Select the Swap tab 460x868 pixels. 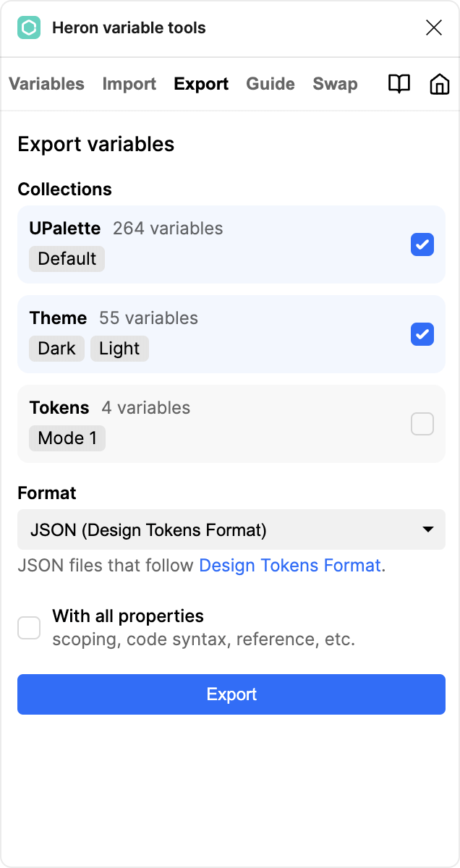[335, 84]
